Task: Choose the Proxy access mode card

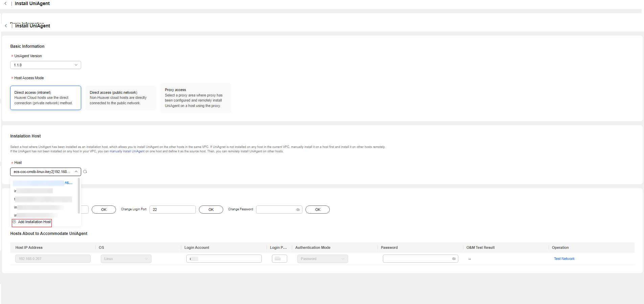Action: click(x=196, y=98)
